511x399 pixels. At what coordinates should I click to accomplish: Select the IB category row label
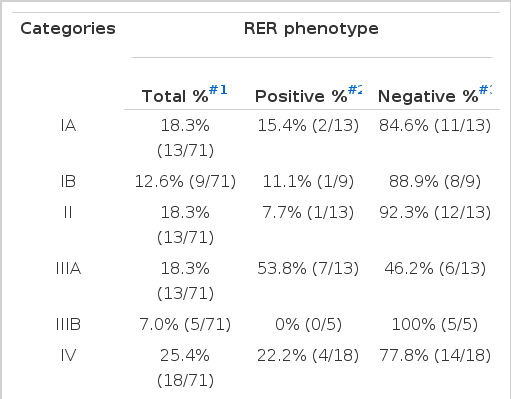(68, 182)
